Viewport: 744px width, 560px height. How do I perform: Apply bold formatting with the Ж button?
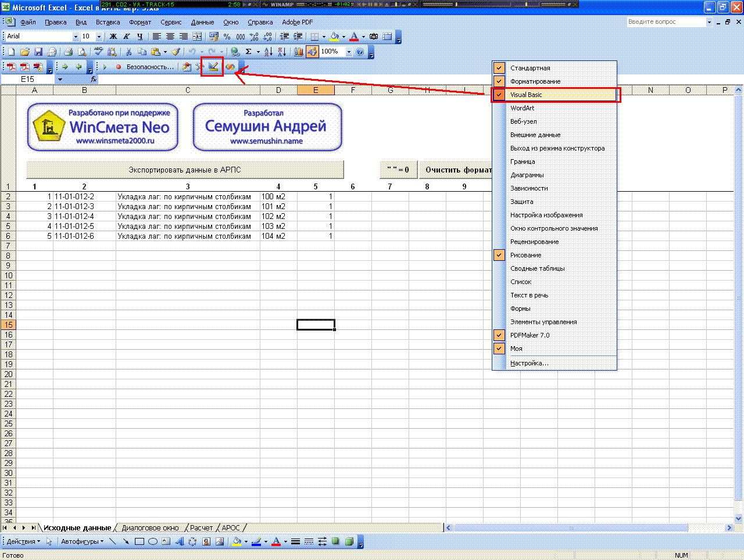click(113, 37)
